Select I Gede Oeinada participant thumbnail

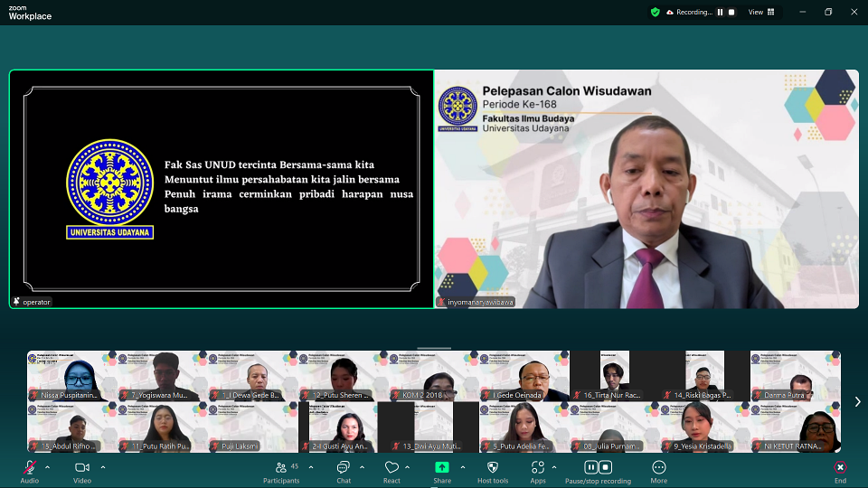pyautogui.click(x=524, y=376)
